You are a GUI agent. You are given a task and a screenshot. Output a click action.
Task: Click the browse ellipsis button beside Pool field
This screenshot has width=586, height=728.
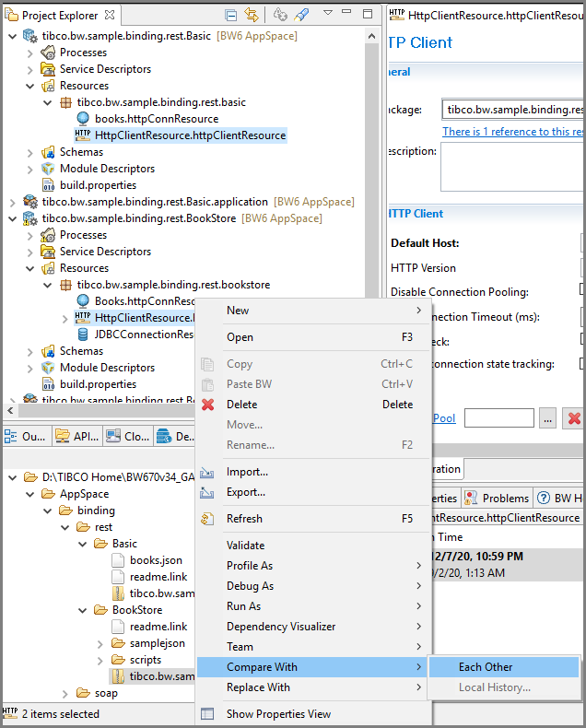click(x=548, y=417)
